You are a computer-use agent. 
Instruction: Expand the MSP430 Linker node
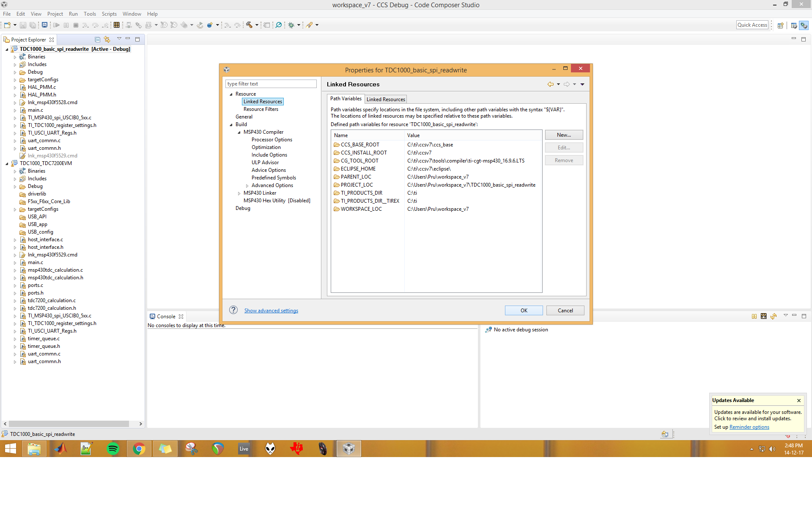239,193
